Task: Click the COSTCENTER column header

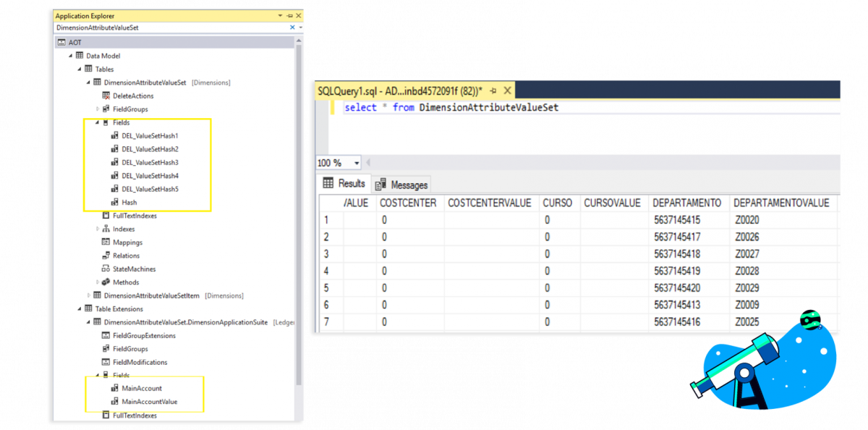Action: tap(410, 203)
